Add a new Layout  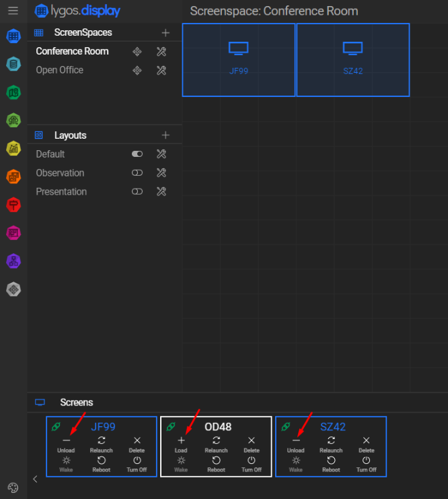point(165,135)
